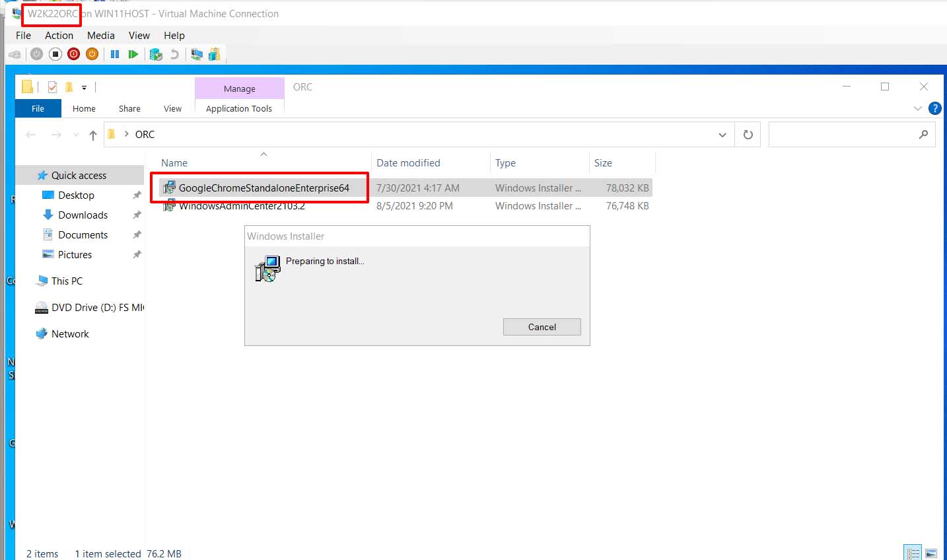This screenshot has width=947, height=560.
Task: Select Network in the navigation pane
Action: click(70, 333)
